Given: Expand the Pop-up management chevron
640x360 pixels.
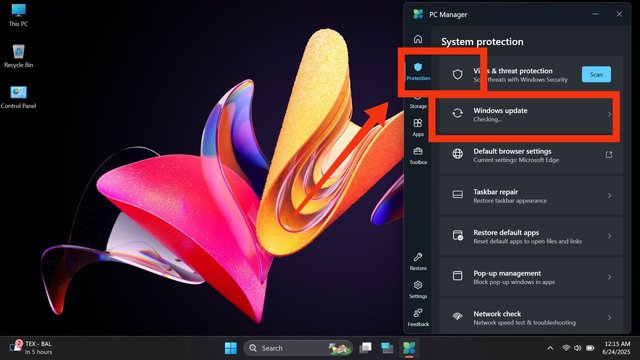Looking at the screenshot, I should (x=609, y=277).
